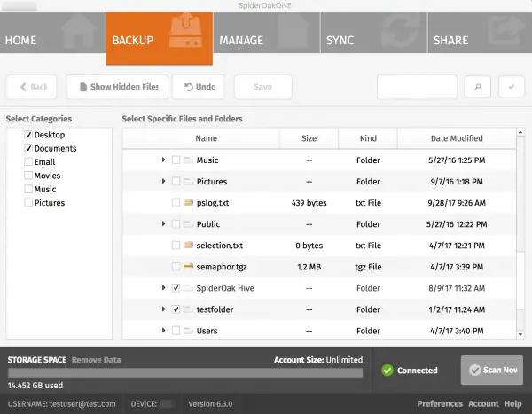Open the Share tab

[480, 33]
